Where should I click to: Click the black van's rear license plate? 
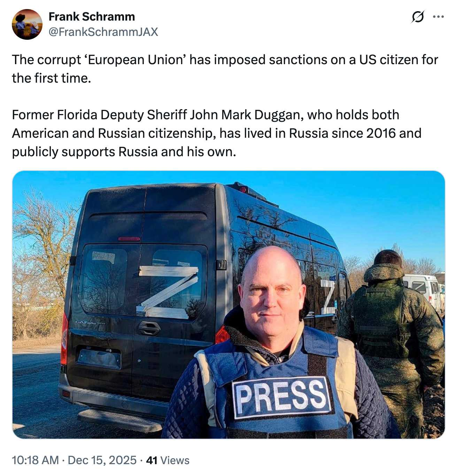[x=99, y=358]
